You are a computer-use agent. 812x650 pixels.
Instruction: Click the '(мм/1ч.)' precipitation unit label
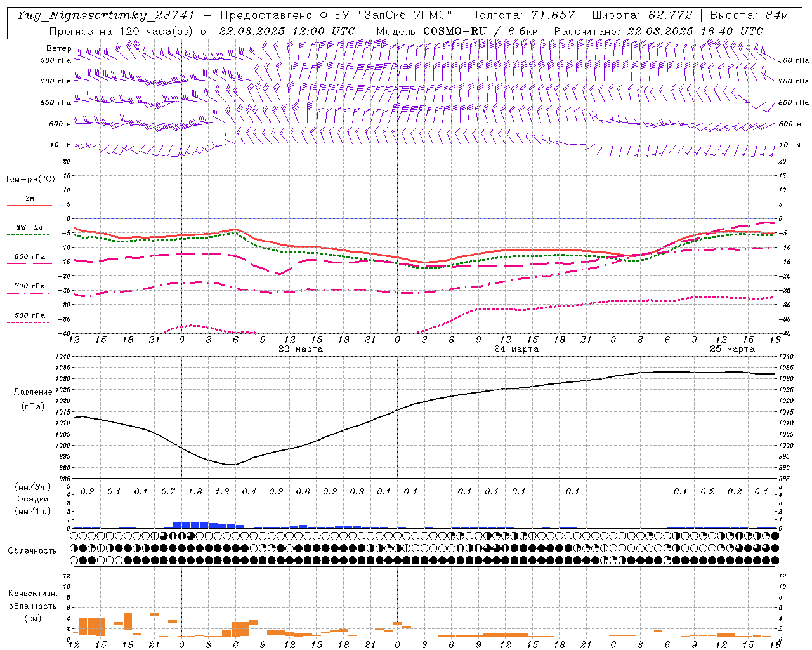[32, 510]
